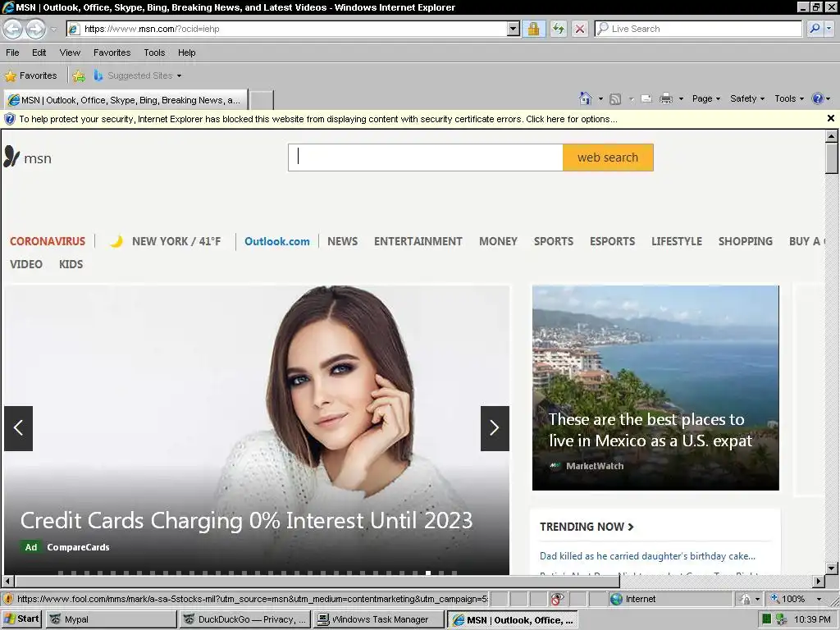Click the Windows Start button

tap(21, 619)
